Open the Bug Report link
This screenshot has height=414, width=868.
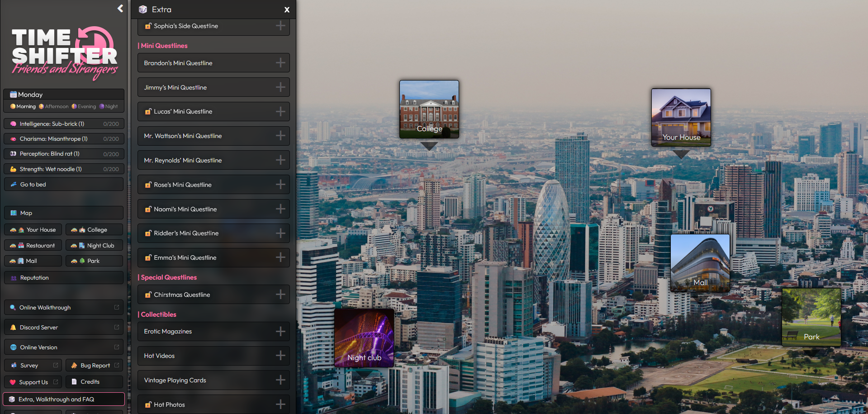(x=94, y=365)
